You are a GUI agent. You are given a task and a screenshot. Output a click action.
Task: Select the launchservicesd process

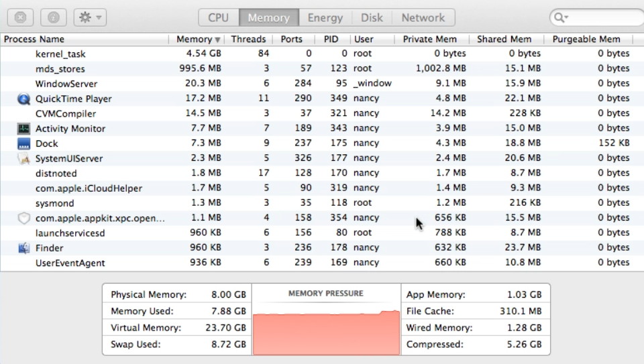point(70,233)
